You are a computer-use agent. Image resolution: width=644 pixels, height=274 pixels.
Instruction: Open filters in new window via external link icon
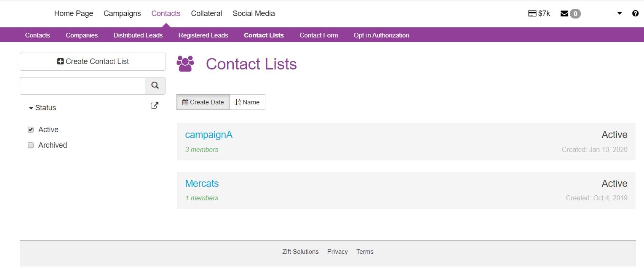154,105
